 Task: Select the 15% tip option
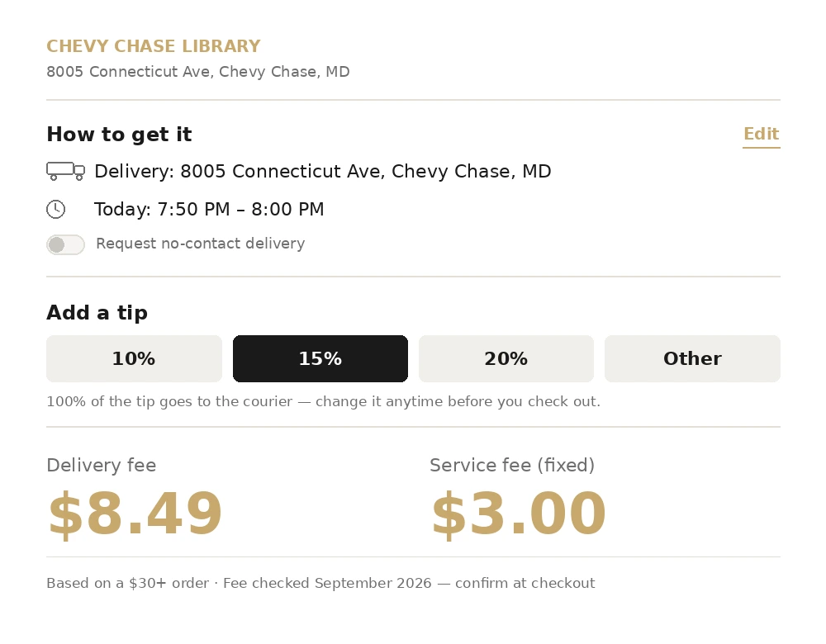[x=320, y=358]
